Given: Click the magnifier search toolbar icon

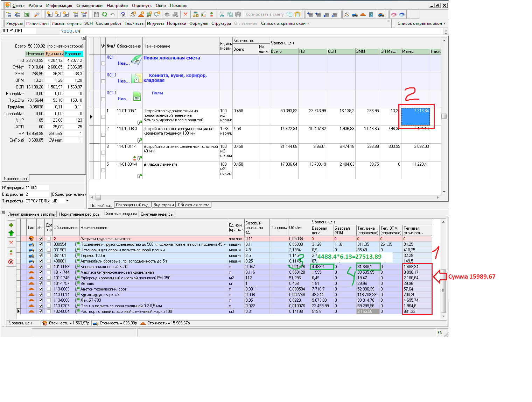Looking at the screenshot, I should [x=36, y=14].
